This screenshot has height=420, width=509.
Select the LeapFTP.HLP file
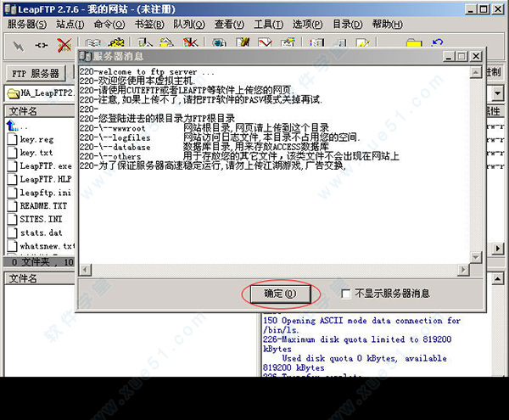[46, 179]
